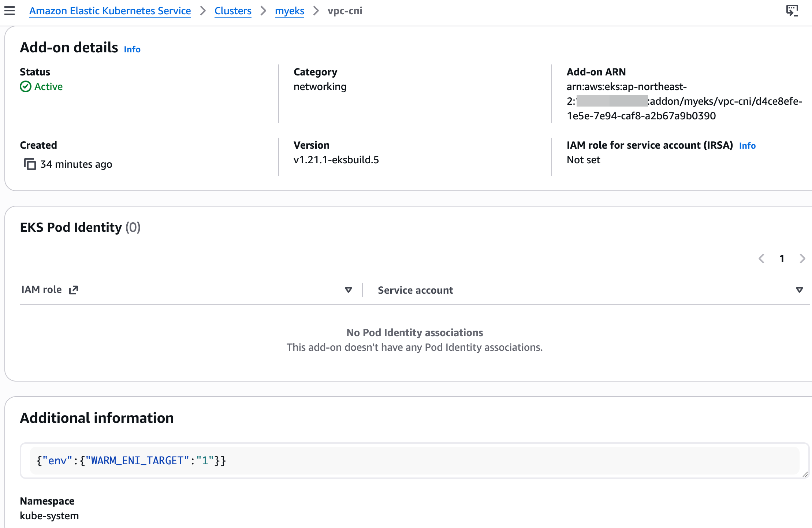
Task: Select page 1 in pagination
Action: pos(782,259)
